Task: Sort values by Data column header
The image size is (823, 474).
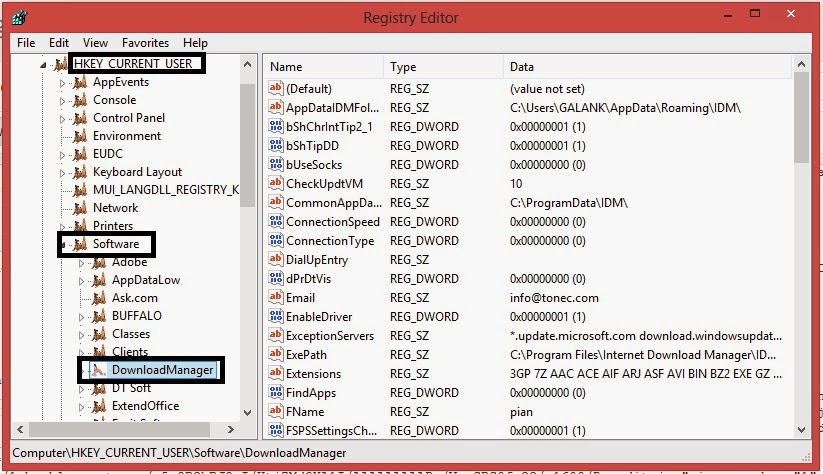Action: click(647, 67)
